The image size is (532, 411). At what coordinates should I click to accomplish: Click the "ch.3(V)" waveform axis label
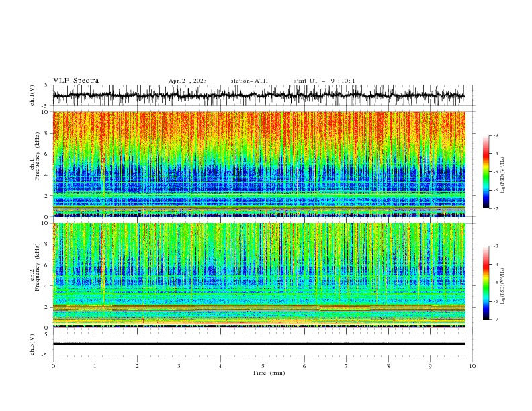(x=32, y=345)
